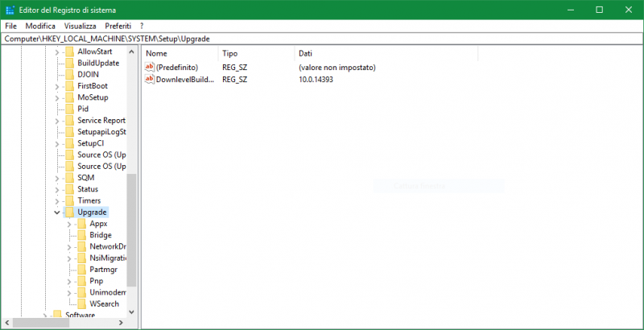Click the horizontal scroll left arrow
Image resolution: width=644 pixels, height=330 pixels.
pos(6,323)
